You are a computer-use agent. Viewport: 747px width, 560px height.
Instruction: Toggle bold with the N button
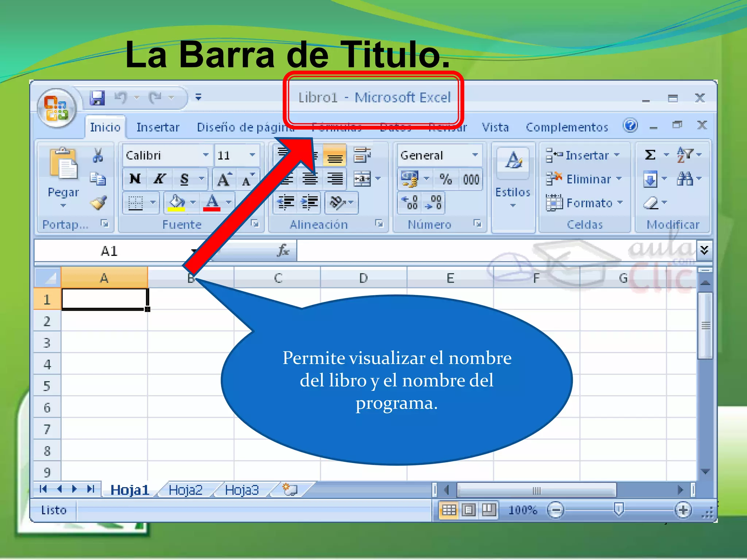coord(135,179)
